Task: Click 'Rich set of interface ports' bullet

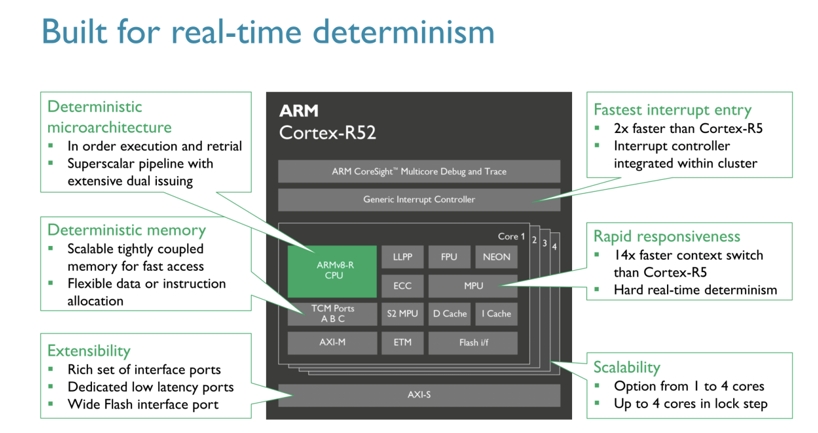Action: [144, 370]
